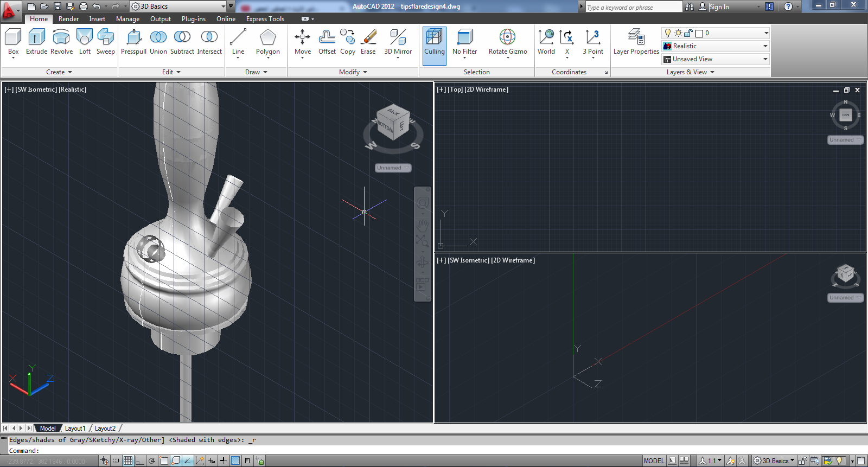Open the layer 0 dropdown list
868x467 pixels.
pos(716,33)
